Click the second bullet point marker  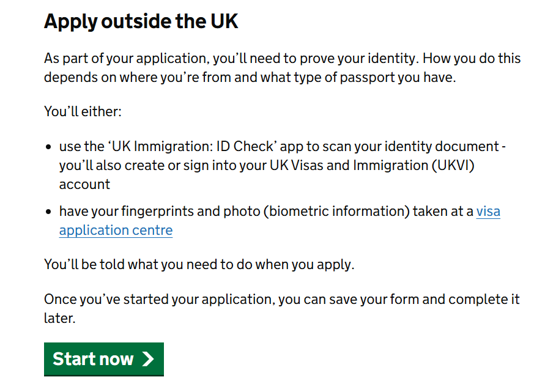point(50,212)
